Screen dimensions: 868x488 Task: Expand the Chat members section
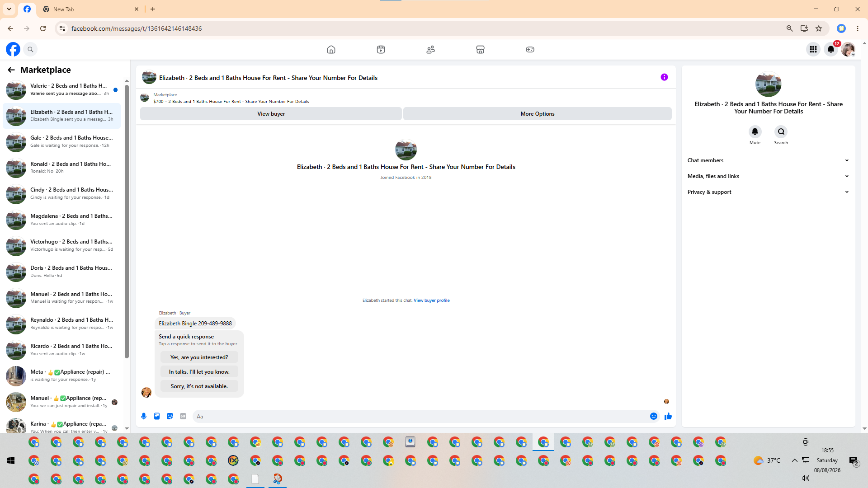click(x=768, y=160)
